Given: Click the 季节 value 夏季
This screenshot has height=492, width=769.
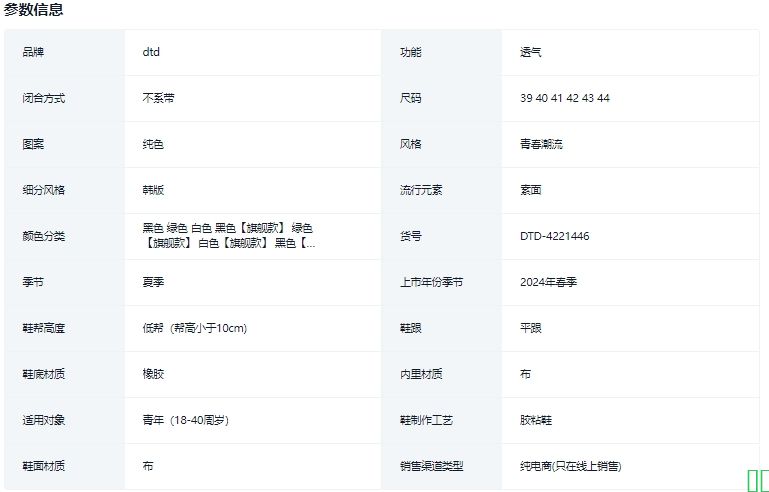Looking at the screenshot, I should click(x=153, y=282).
